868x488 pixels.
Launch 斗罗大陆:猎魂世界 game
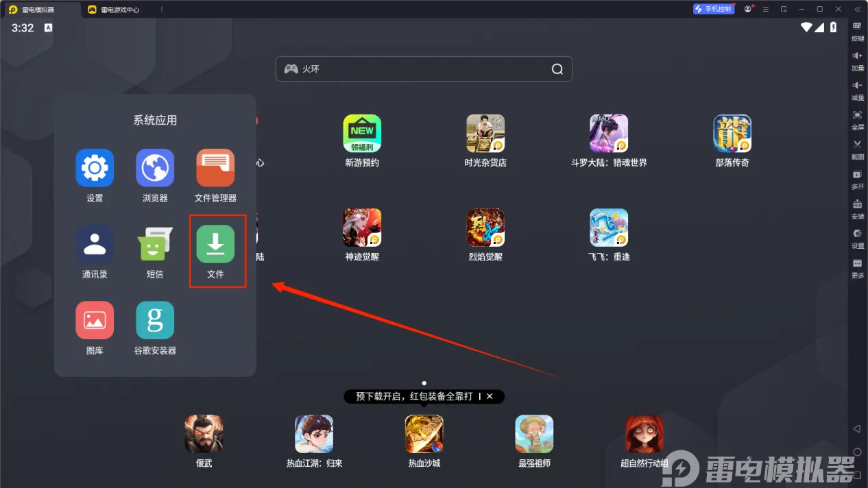(x=609, y=134)
